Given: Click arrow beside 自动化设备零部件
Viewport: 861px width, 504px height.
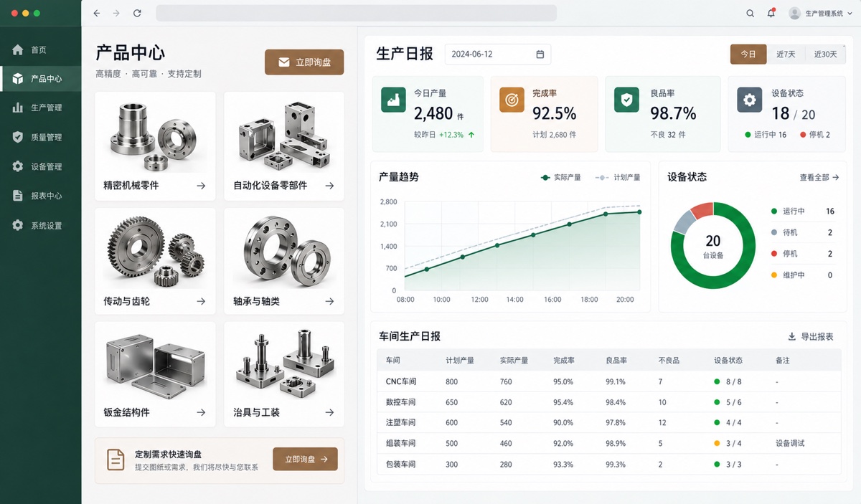Looking at the screenshot, I should click(329, 186).
